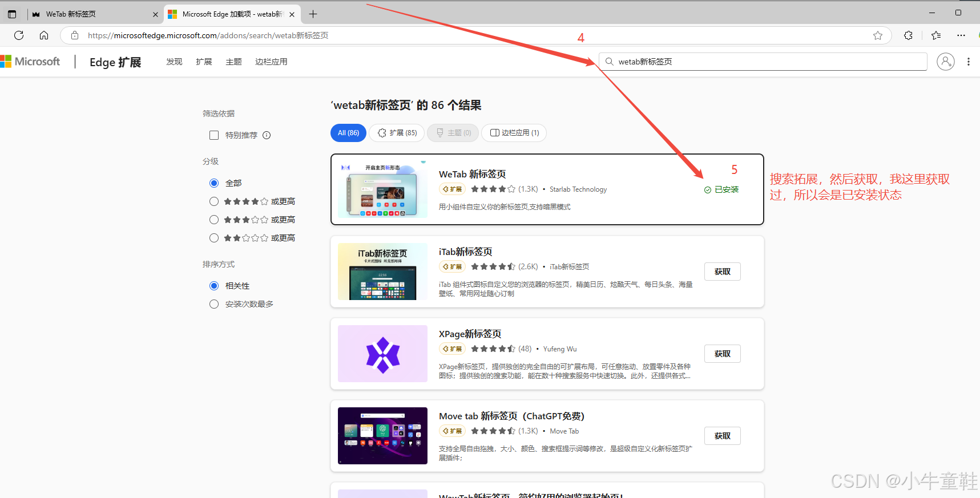The width and height of the screenshot is (980, 498).
Task: Sort results by 安装次数最多
Action: [214, 304]
